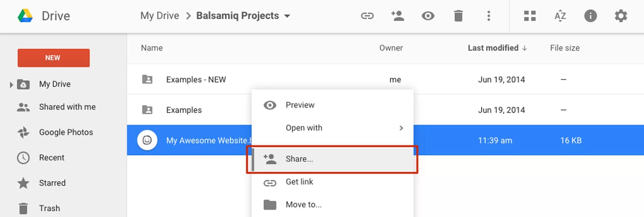Open the settings gear menu
644x217 pixels.
click(621, 16)
